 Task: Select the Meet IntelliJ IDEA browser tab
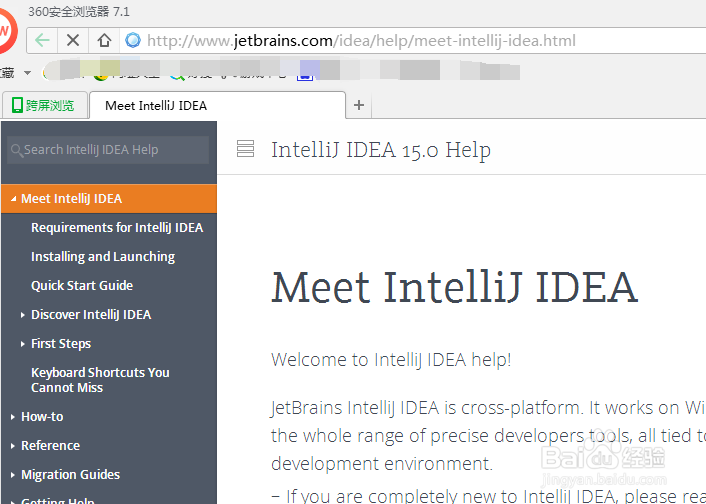[218, 105]
